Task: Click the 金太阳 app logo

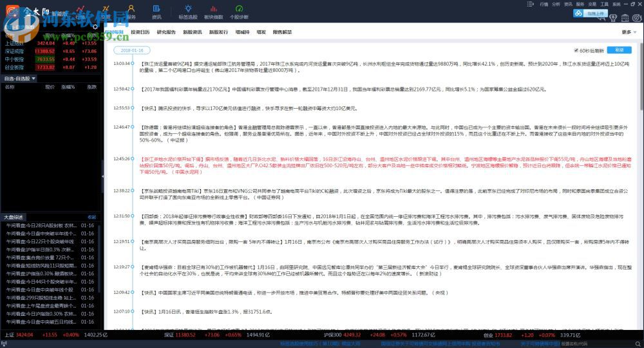Action: (13, 12)
